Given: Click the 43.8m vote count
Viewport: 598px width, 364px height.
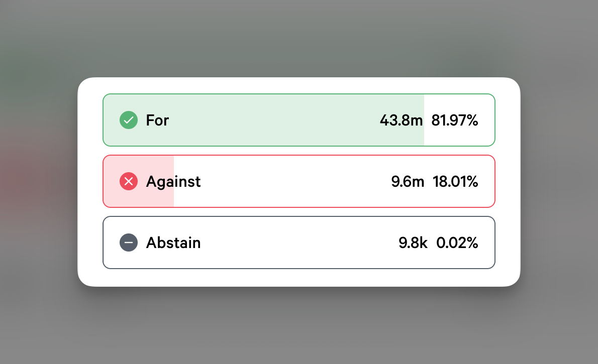Looking at the screenshot, I should (x=401, y=120).
